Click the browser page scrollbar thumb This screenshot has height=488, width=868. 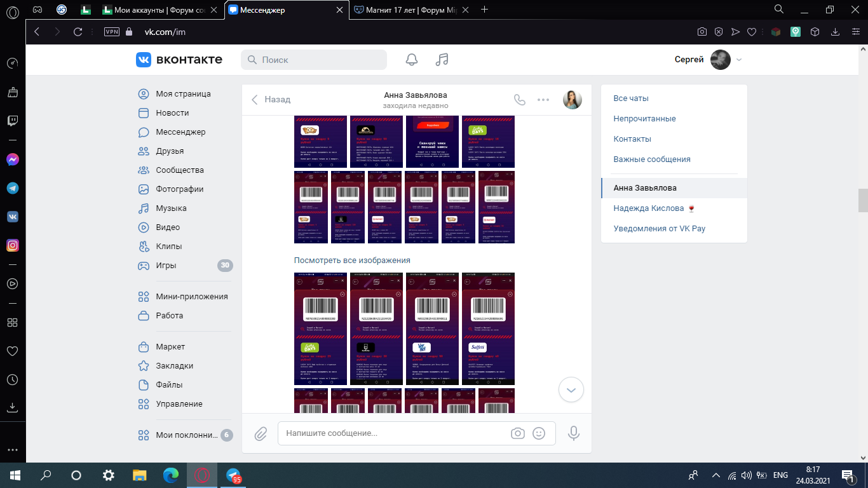(x=863, y=200)
